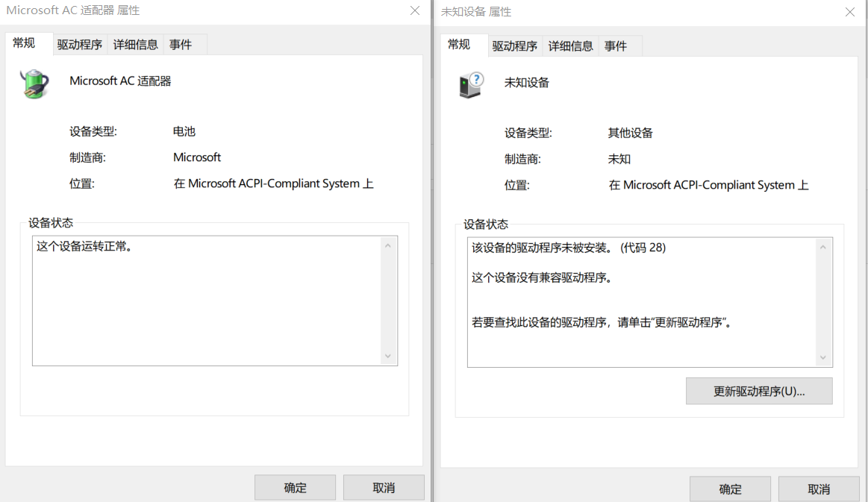Close the 未知设备 属性 window

pyautogui.click(x=850, y=12)
